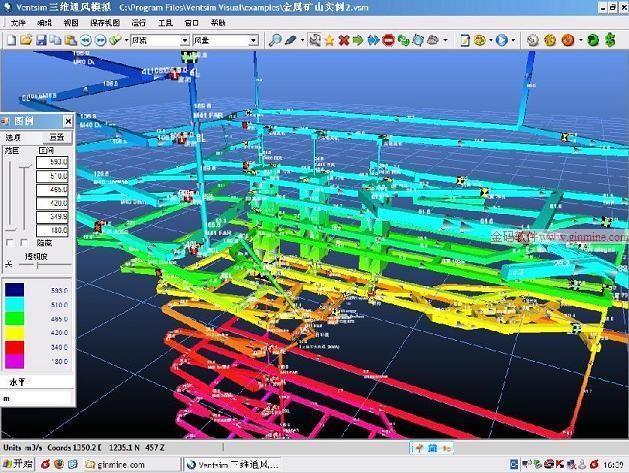
Task: Click the yellow star toolbar icon
Action: point(329,40)
